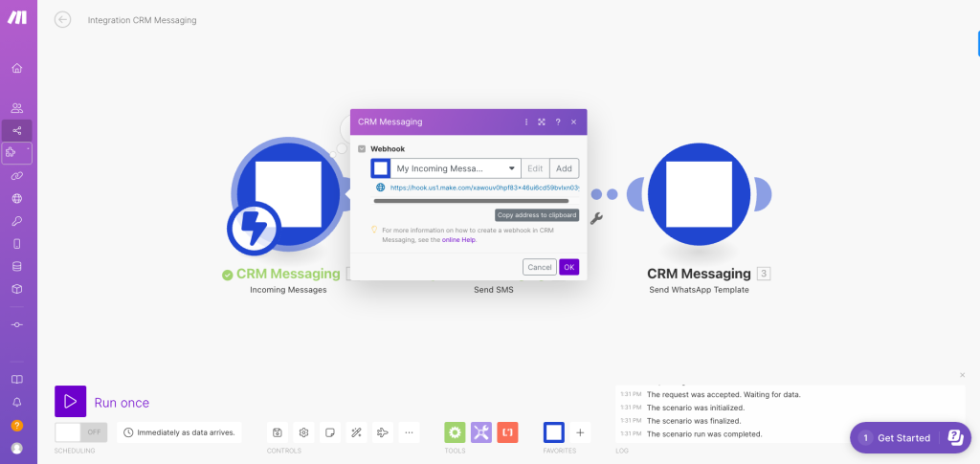The height and width of the screenshot is (464, 980).
Task: Open the Keys icon in sidebar
Action: (x=17, y=221)
